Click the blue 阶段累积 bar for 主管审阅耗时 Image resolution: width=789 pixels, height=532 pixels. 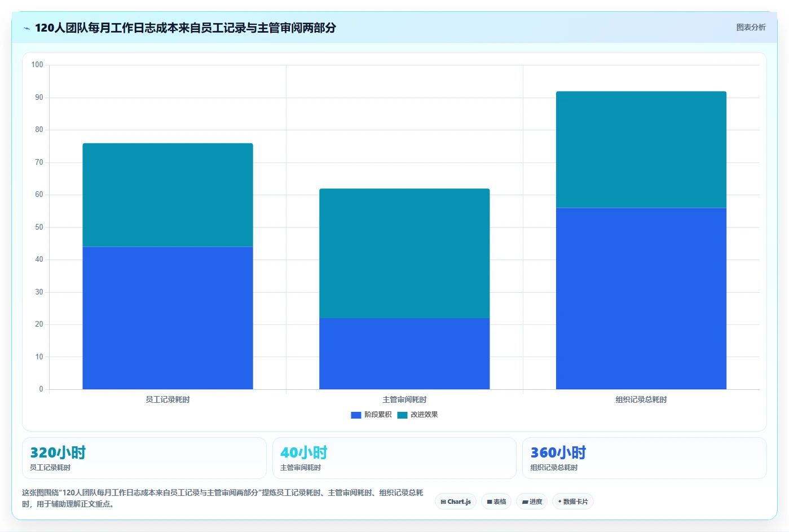pyautogui.click(x=404, y=354)
